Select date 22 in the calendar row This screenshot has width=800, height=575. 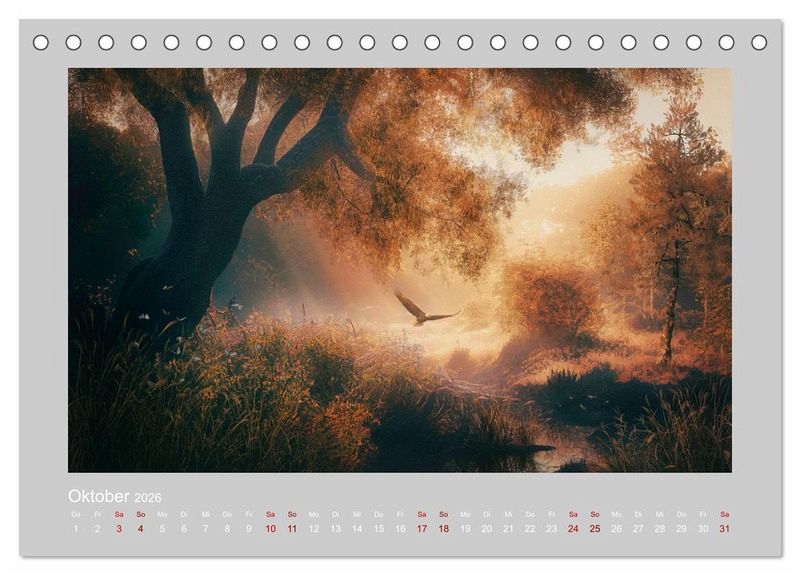click(x=530, y=529)
